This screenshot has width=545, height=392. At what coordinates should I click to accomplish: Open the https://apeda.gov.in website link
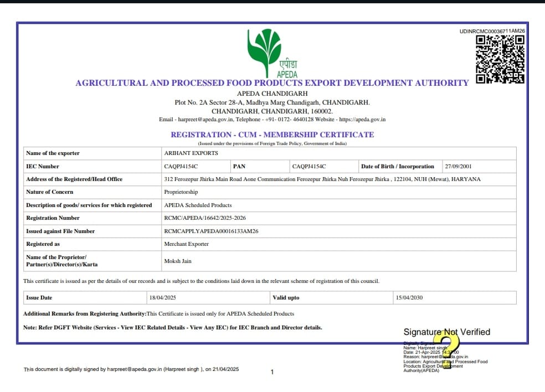point(362,120)
